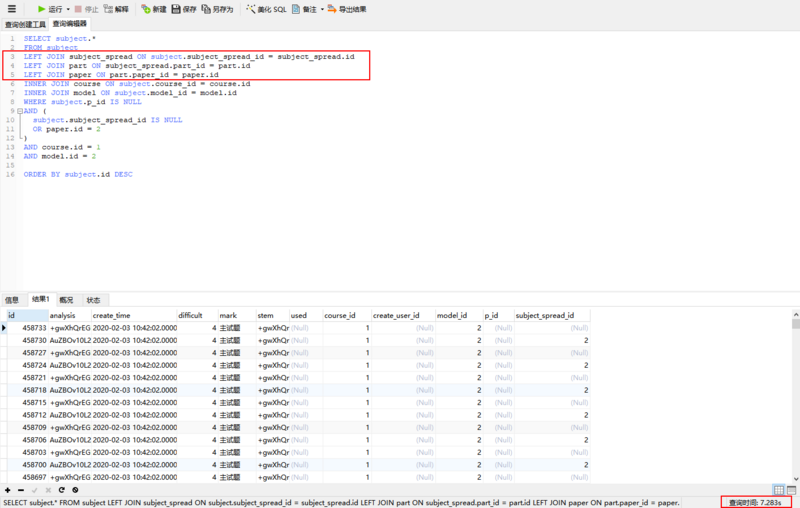Sort by the id column header
Image resolution: width=800 pixels, height=508 pixels.
[28, 315]
